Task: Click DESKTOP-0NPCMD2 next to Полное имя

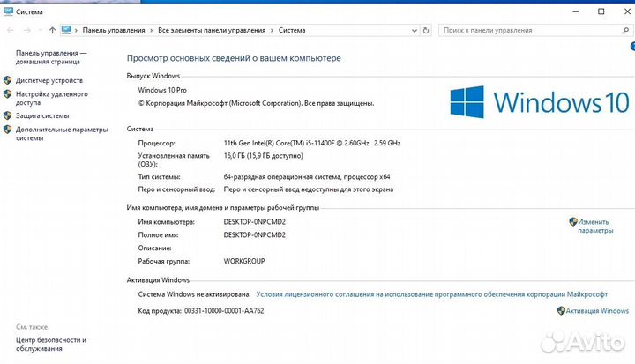Action: 254,234
